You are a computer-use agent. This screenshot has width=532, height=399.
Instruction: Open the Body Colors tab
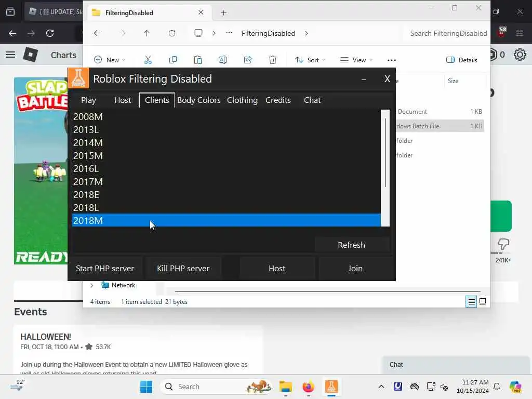tap(199, 100)
